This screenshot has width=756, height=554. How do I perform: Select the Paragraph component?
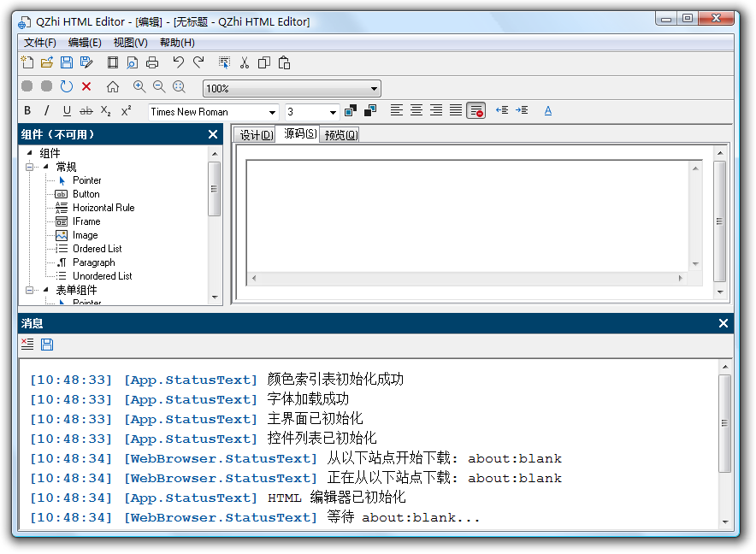click(x=86, y=262)
